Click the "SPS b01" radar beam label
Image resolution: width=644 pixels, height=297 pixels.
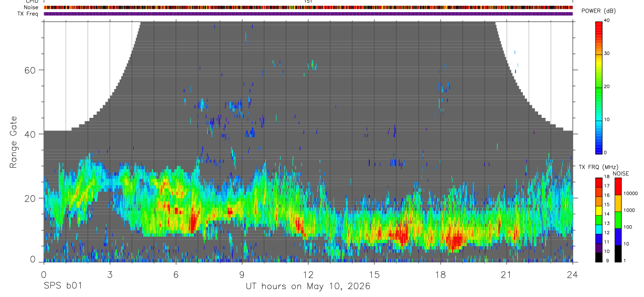click(x=62, y=287)
